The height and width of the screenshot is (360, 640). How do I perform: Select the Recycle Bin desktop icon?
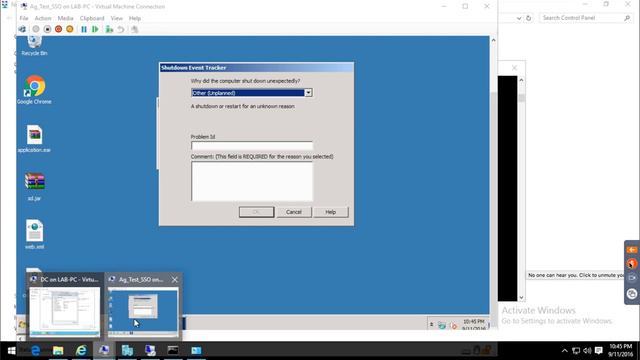[x=34, y=46]
